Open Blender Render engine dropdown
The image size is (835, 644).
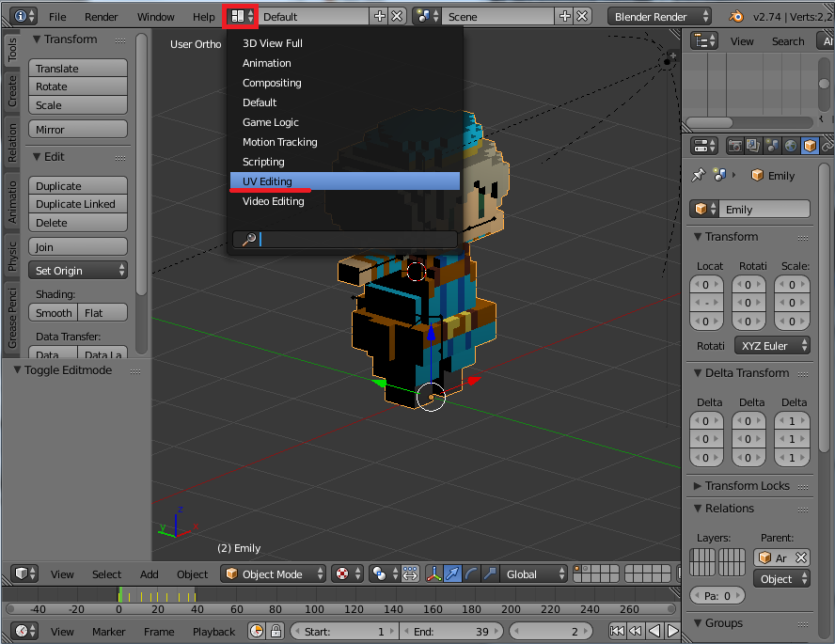pos(660,17)
